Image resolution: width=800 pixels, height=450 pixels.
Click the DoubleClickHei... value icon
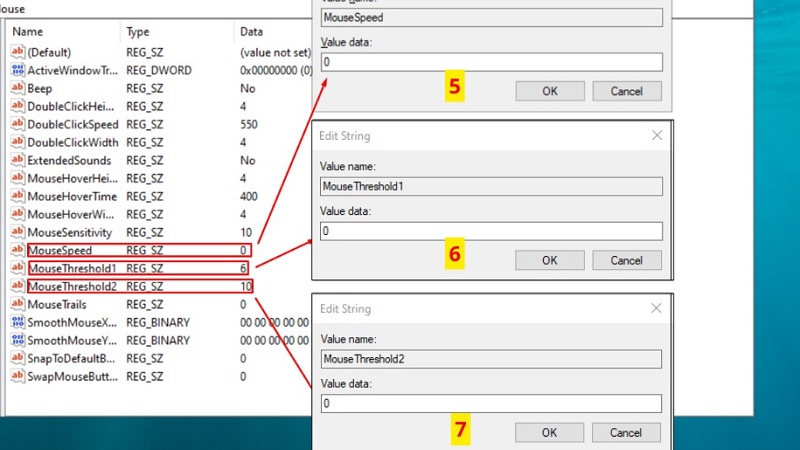point(17,106)
